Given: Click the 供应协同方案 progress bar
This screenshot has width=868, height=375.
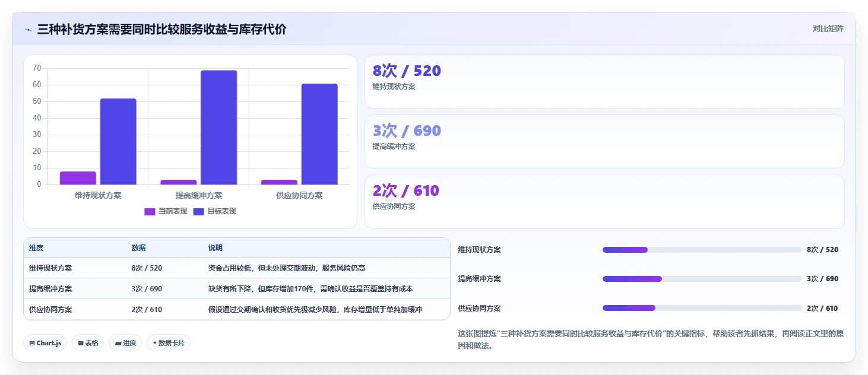Looking at the screenshot, I should click(702, 308).
